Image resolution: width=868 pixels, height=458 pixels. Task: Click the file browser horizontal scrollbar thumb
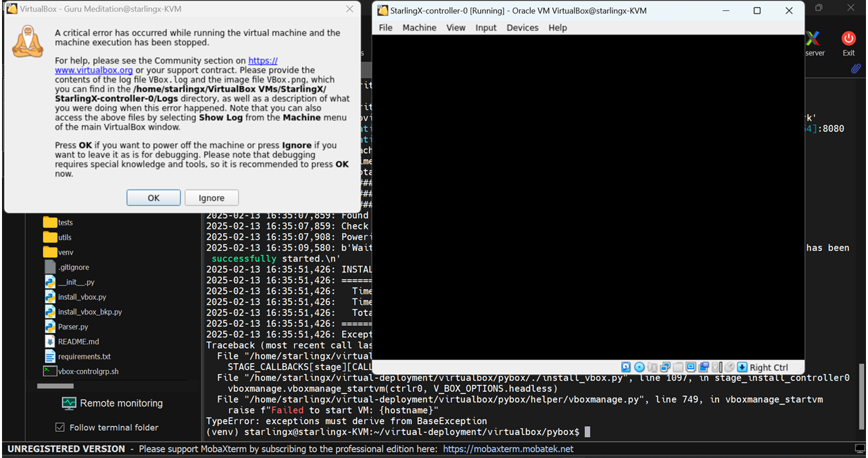(x=55, y=386)
